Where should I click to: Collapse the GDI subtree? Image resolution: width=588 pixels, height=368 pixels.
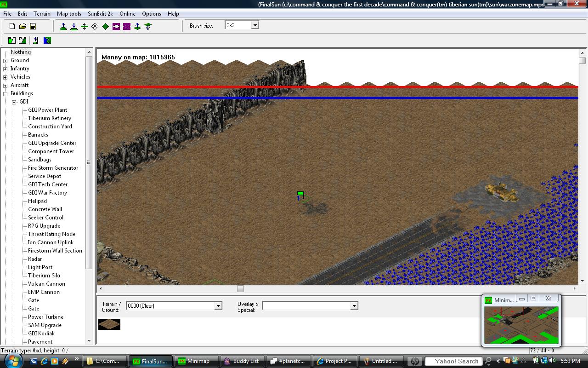click(14, 102)
